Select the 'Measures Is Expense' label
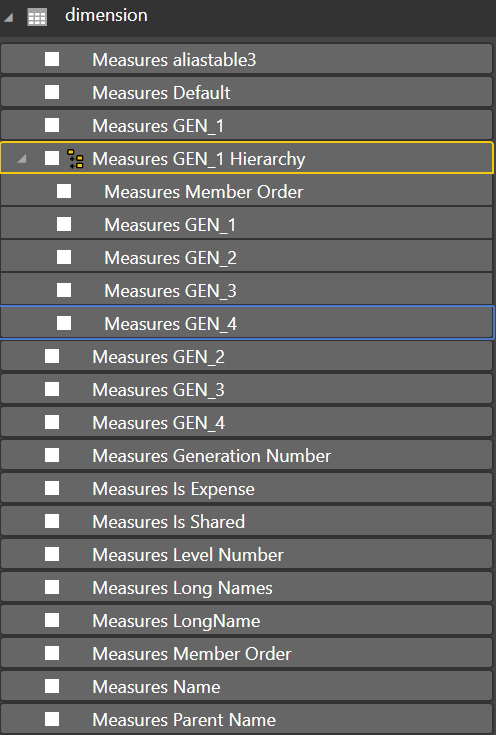 point(173,489)
